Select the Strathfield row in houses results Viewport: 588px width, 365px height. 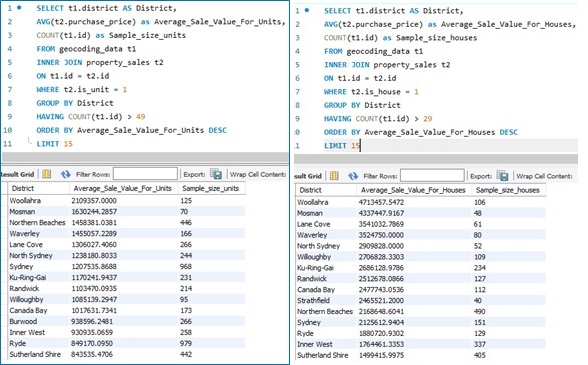coord(420,300)
